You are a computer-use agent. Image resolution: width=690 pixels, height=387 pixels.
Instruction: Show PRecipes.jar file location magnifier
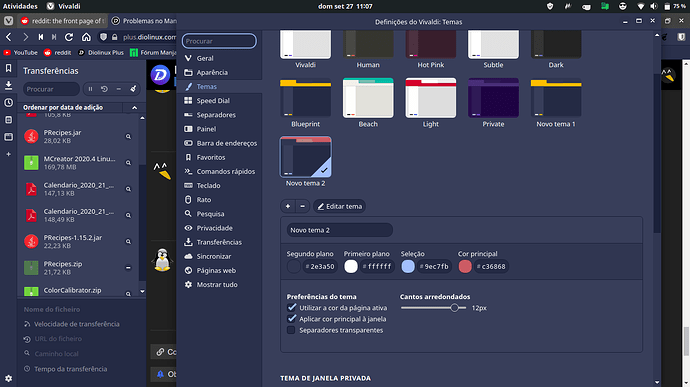tap(128, 136)
